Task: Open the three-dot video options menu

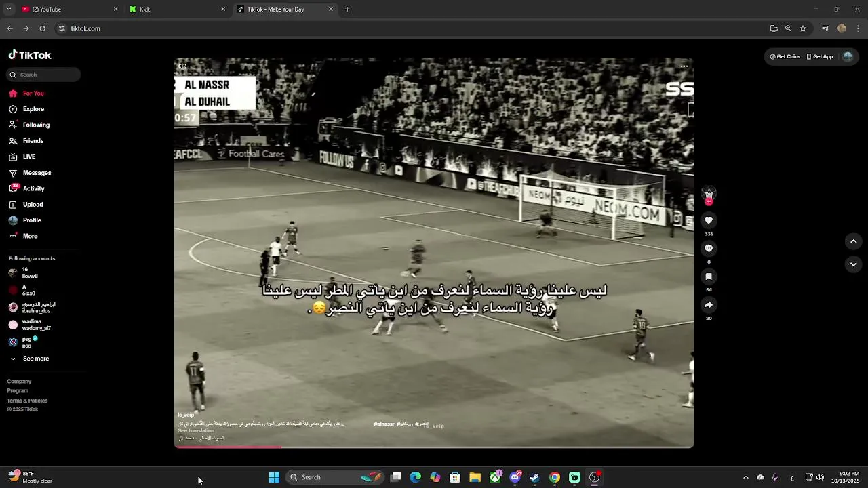Action: pos(684,66)
